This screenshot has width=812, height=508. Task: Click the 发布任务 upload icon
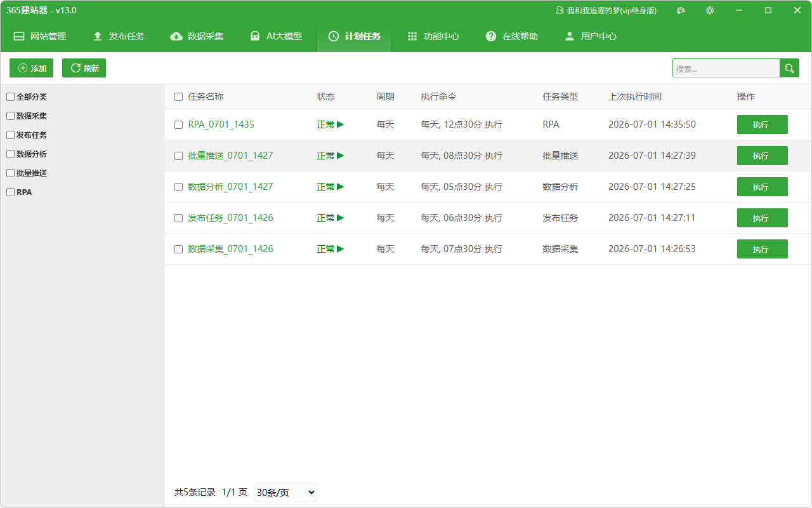coord(98,36)
